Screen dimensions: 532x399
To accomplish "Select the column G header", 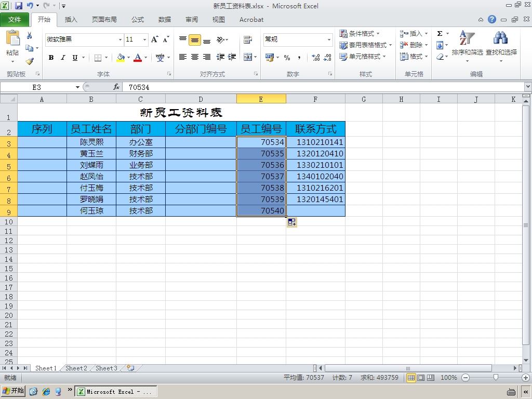I will 364,99.
